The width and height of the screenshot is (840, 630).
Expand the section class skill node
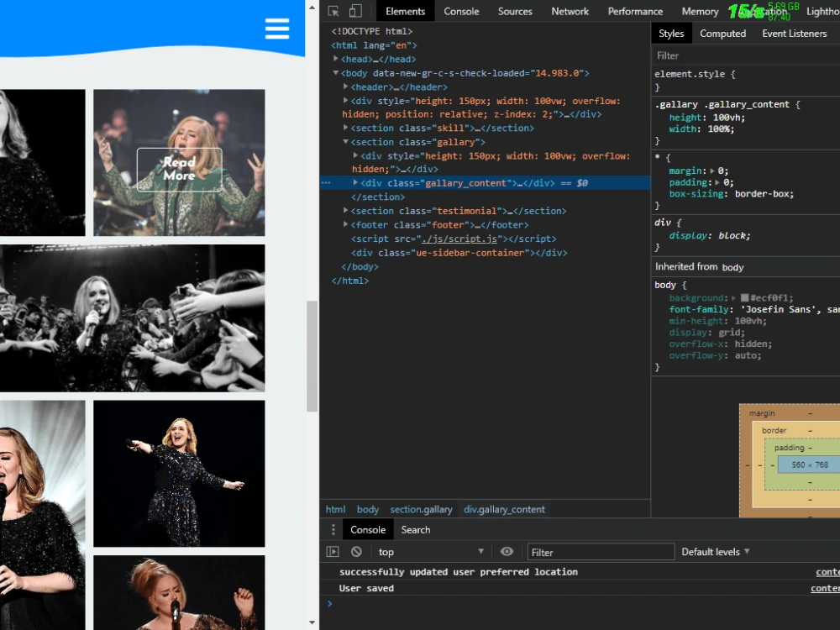coord(345,128)
